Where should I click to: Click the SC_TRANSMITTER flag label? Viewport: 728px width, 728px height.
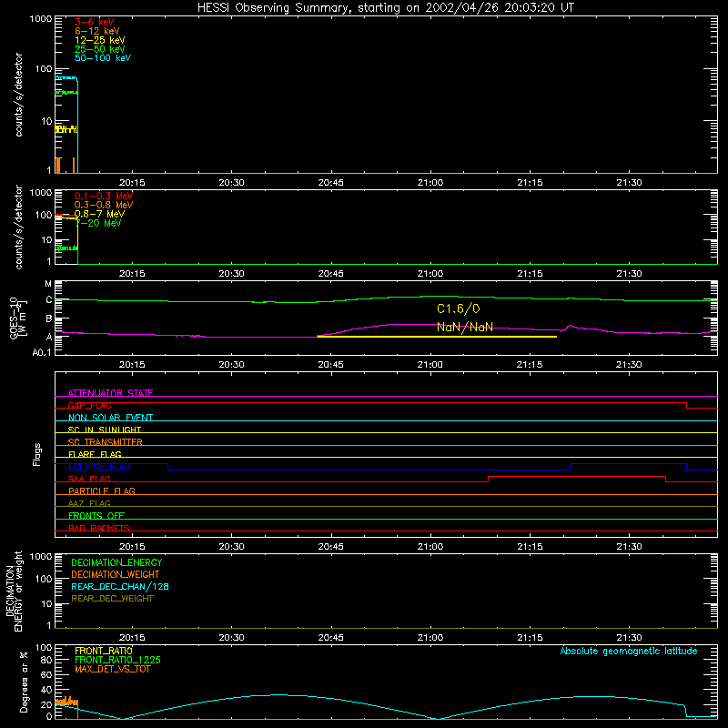[106, 441]
